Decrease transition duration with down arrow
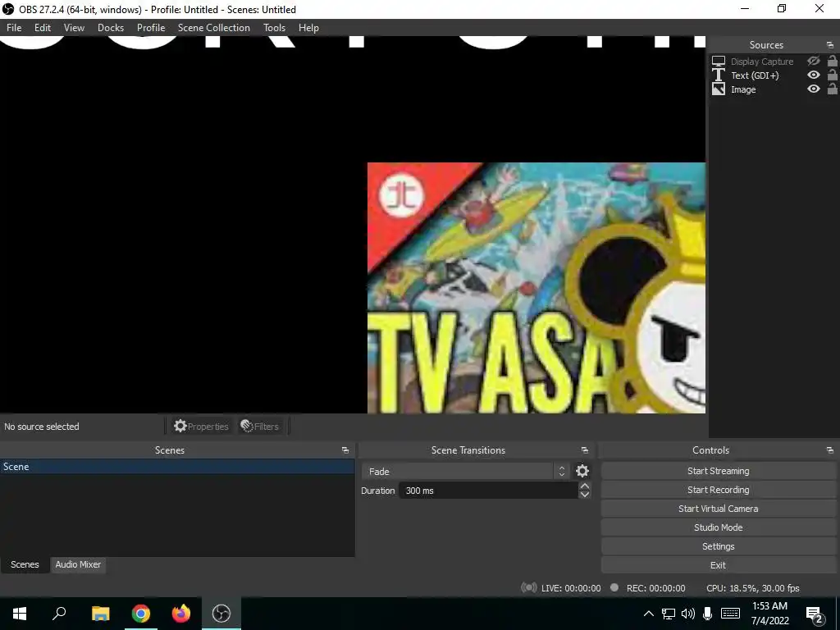This screenshot has height=630, width=840. pos(585,495)
